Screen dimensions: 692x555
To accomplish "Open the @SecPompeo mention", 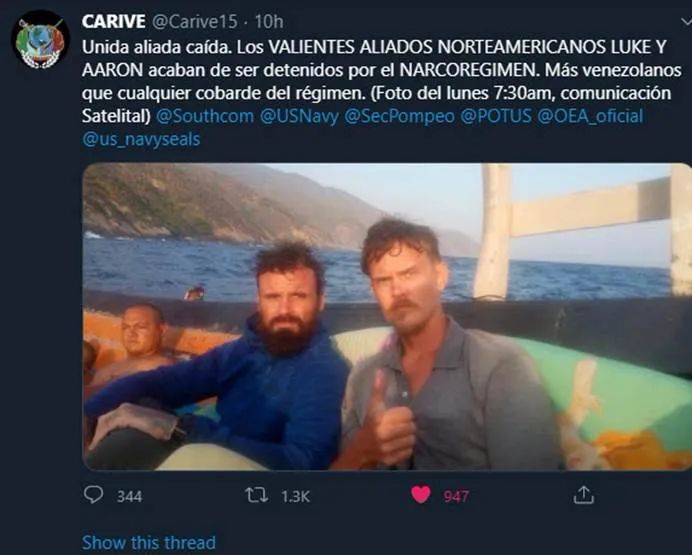I will click(x=399, y=116).
